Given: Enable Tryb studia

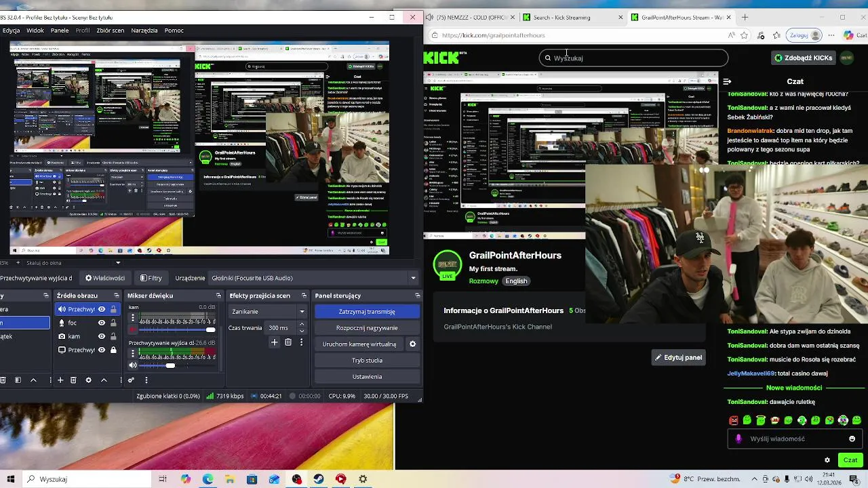Looking at the screenshot, I should (367, 361).
